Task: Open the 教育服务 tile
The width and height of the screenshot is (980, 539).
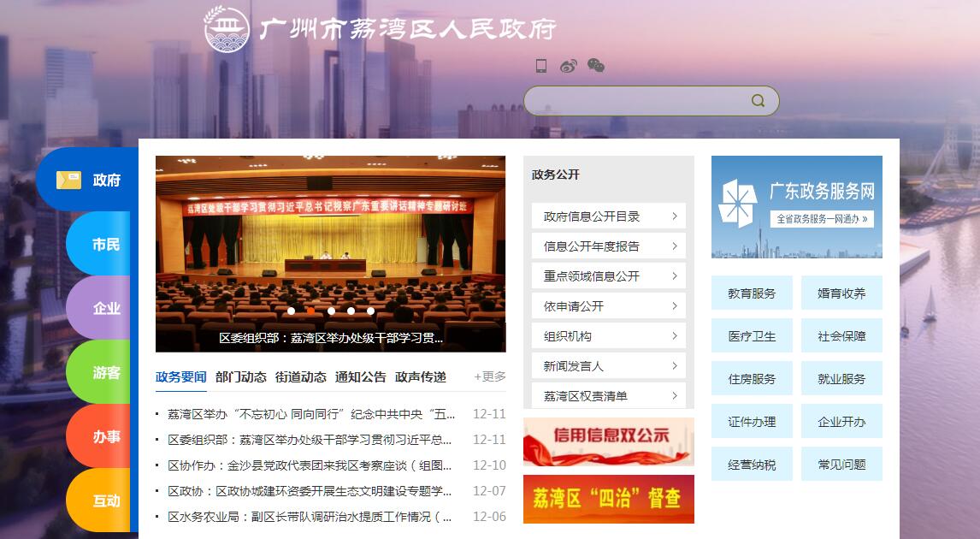Action: (x=752, y=293)
